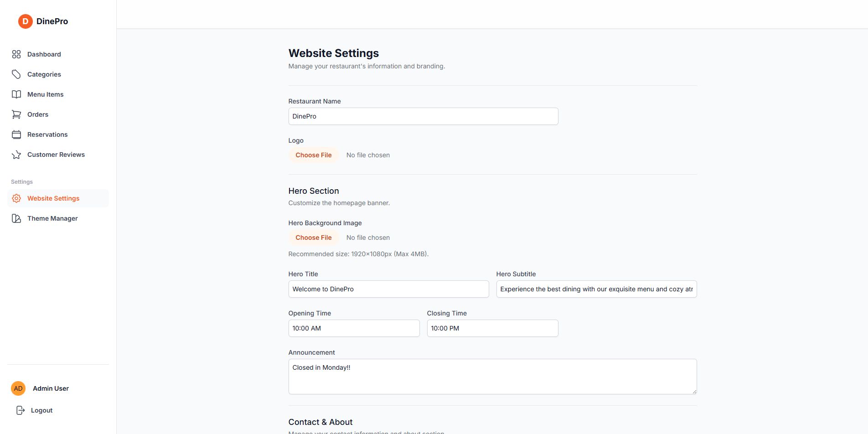Focus the Restaurant Name field

point(423,116)
